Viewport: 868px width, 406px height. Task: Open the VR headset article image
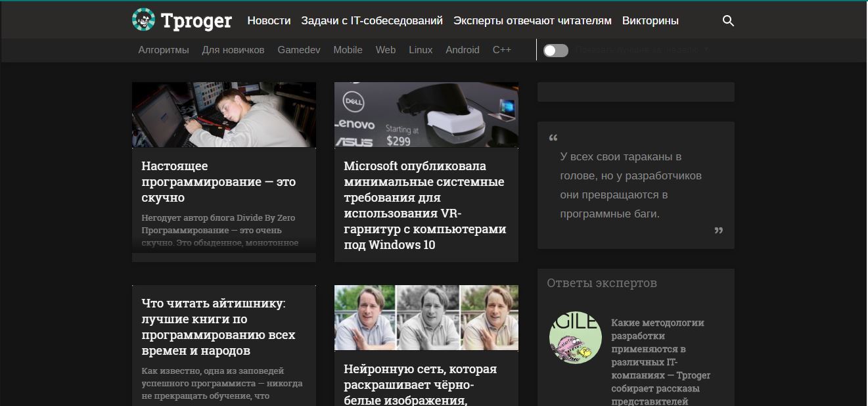click(426, 115)
